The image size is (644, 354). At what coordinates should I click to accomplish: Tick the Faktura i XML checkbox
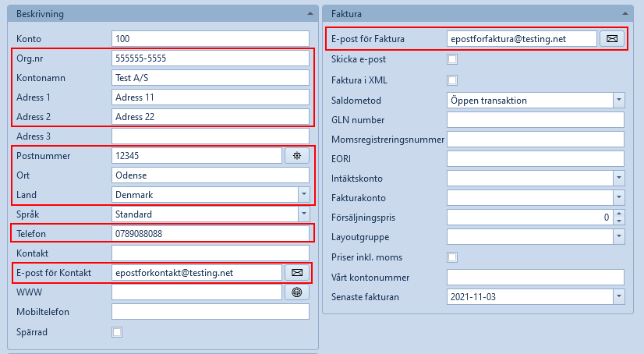point(452,80)
